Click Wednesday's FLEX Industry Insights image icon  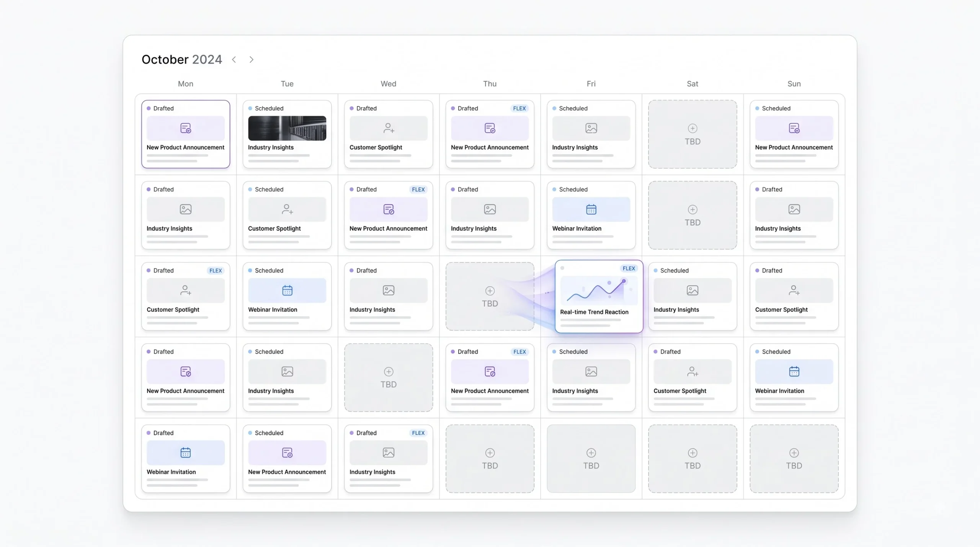coord(389,452)
